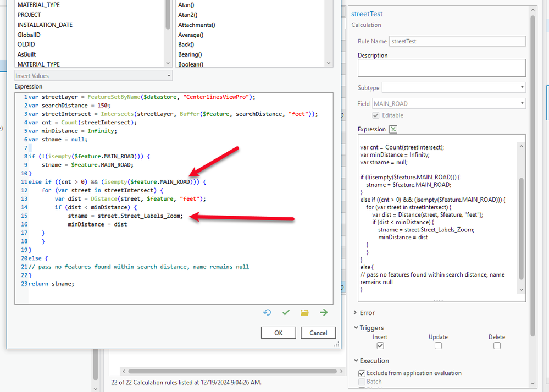Screen dimensions: 549x392
Task: Open expression builder icon next to Expression
Action: pyautogui.click(x=393, y=129)
